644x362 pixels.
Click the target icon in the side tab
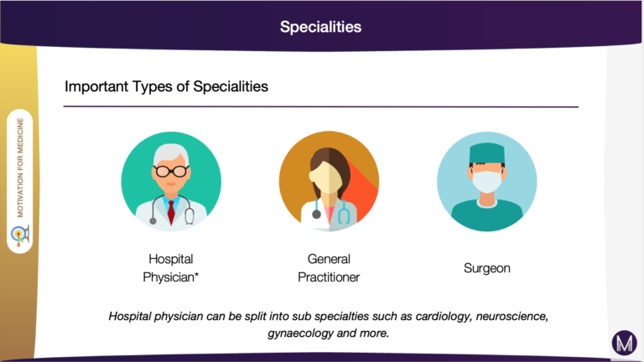tap(20, 235)
